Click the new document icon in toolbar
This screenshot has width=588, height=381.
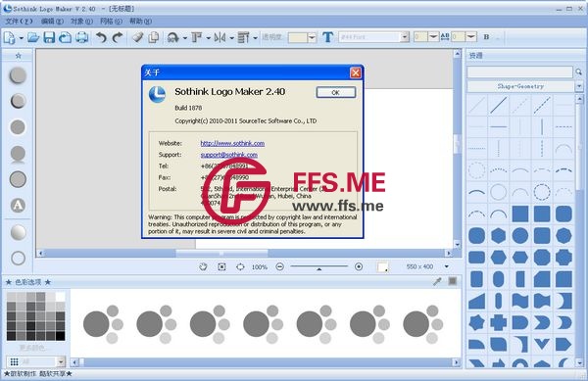click(x=10, y=37)
